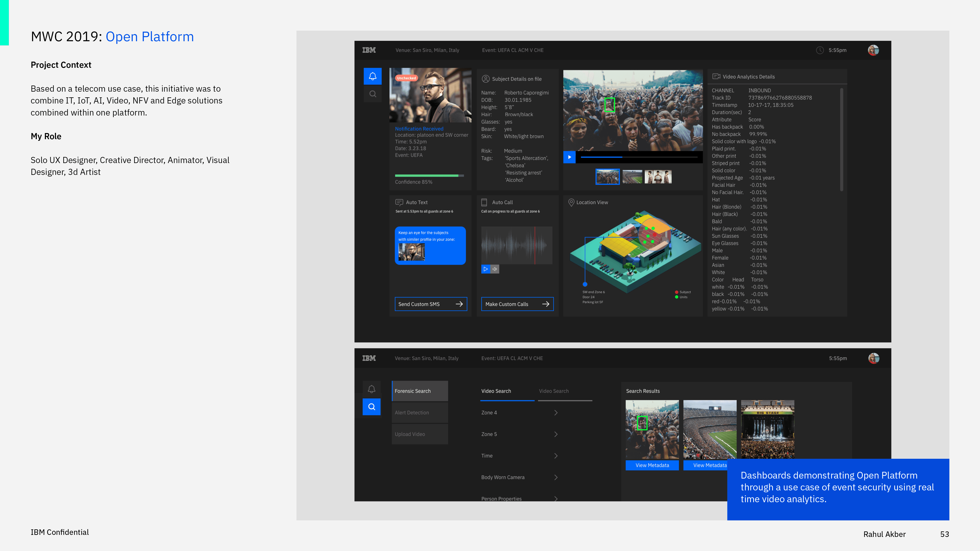Click the search icon below the bell
This screenshot has height=551, width=980.
(372, 94)
